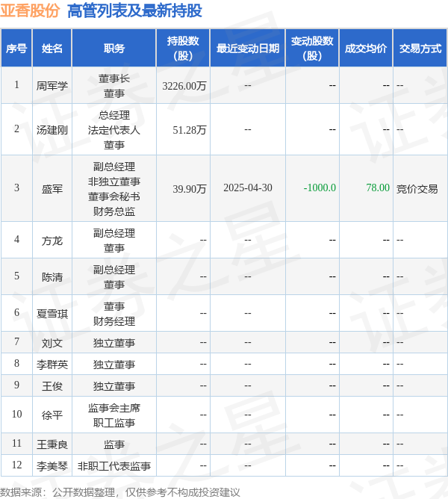Click 非职工代表监事 position cell
The image size is (448, 499).
pos(114,466)
